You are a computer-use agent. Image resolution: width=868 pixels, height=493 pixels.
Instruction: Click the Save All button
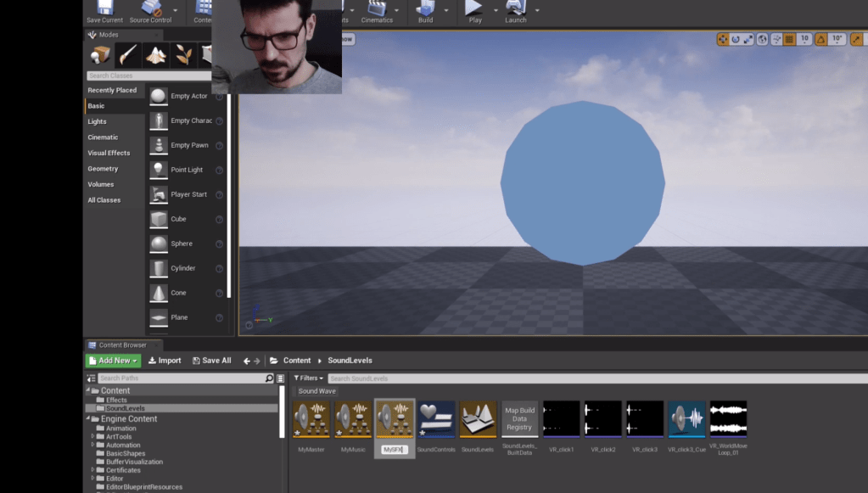coord(212,361)
